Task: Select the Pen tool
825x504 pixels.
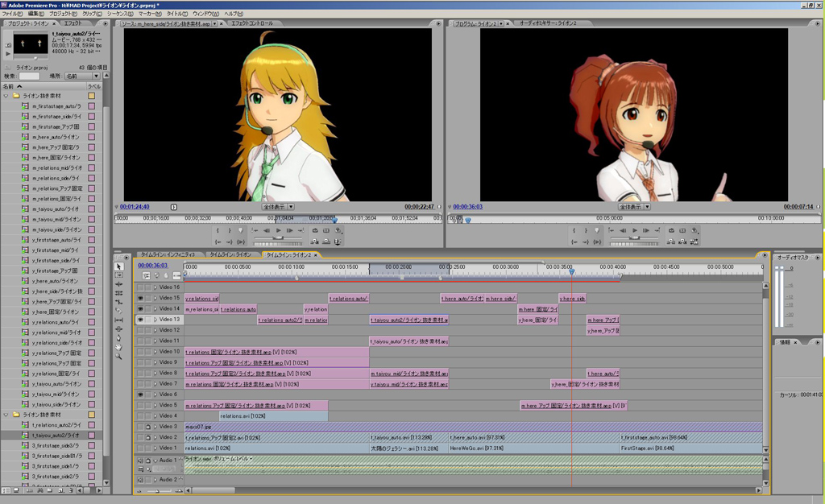Action: [119, 338]
